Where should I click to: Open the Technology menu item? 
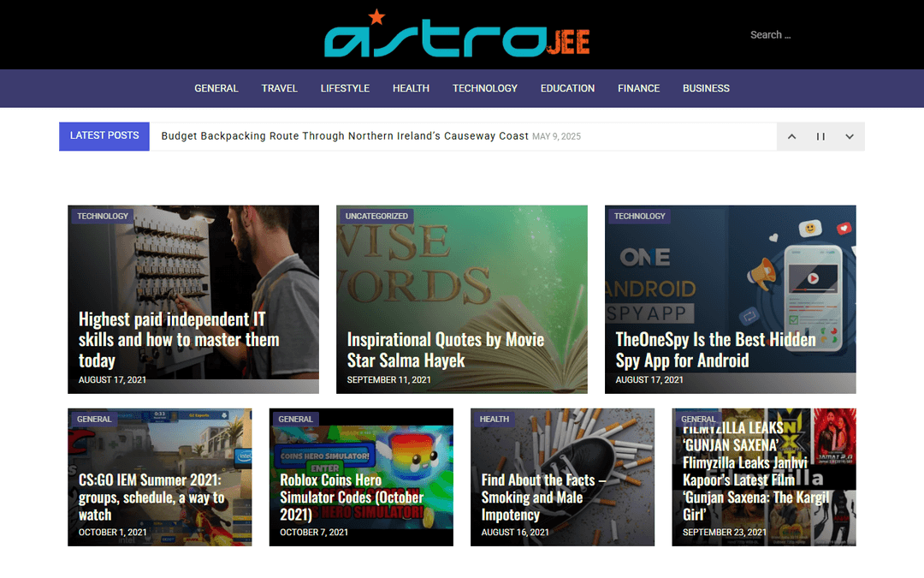[x=485, y=88]
